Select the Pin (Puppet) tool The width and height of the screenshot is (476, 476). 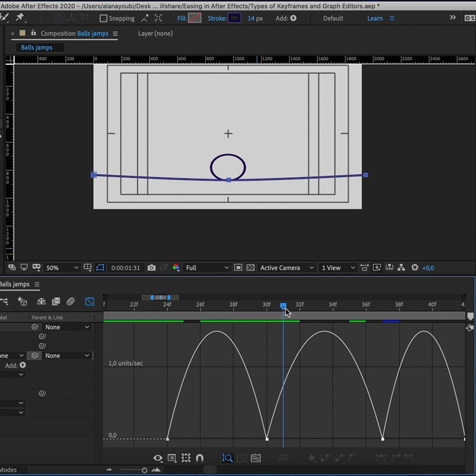point(20,18)
